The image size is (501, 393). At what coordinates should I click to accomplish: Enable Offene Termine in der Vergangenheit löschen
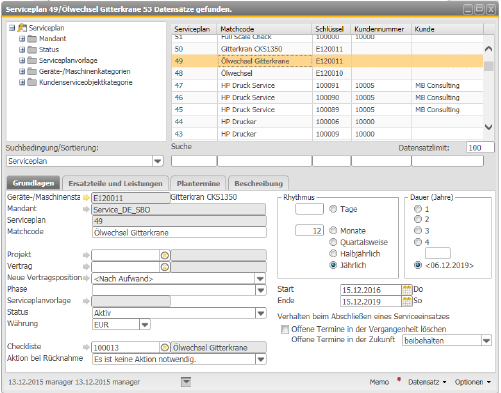click(285, 329)
